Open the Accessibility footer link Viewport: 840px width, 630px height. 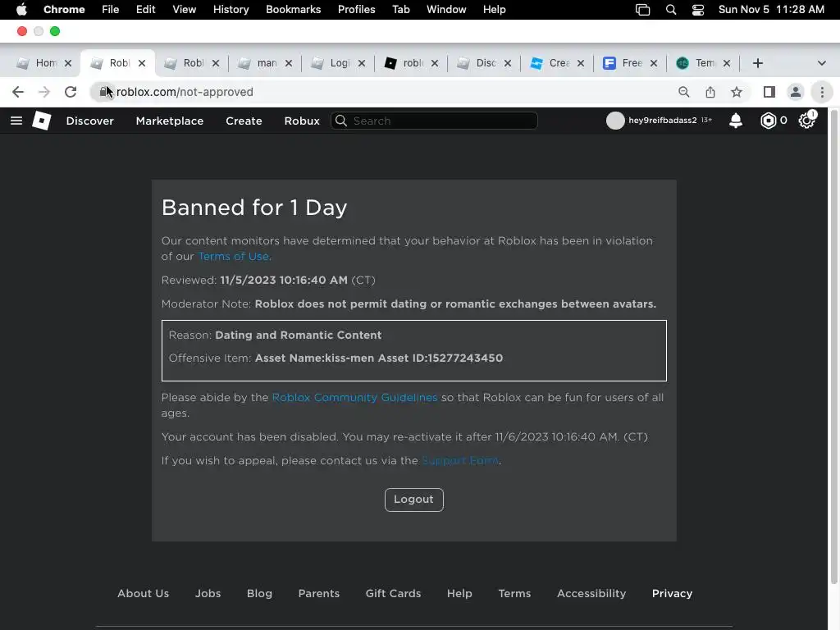coord(591,594)
